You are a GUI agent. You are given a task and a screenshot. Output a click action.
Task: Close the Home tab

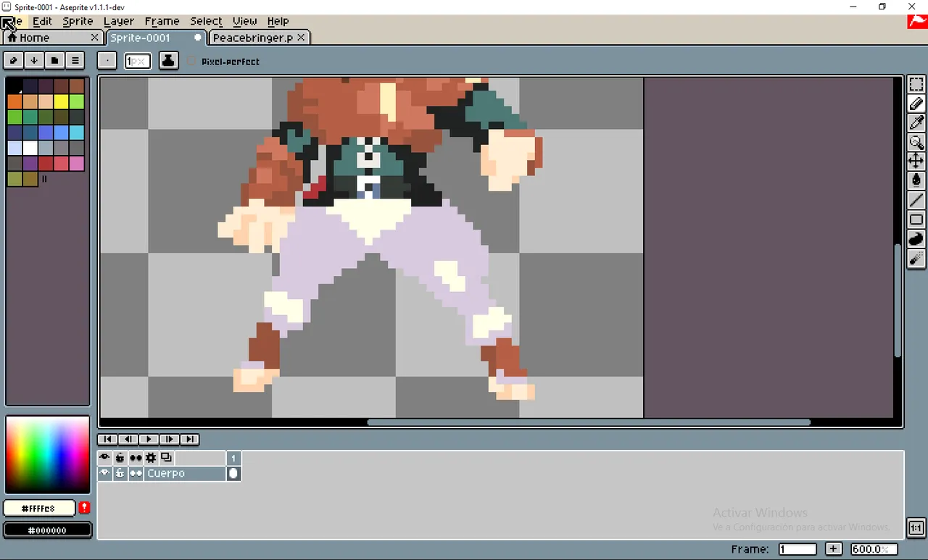[x=94, y=37]
